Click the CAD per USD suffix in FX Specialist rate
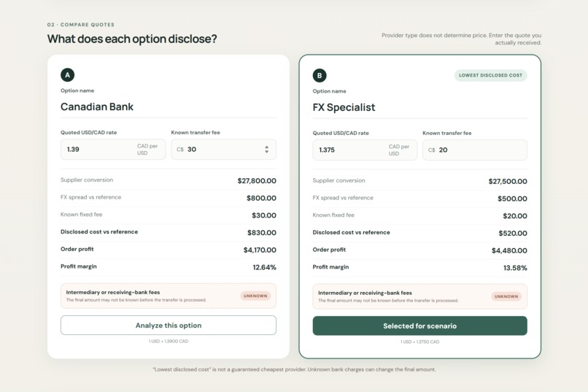The height and width of the screenshot is (392, 588). (x=399, y=150)
